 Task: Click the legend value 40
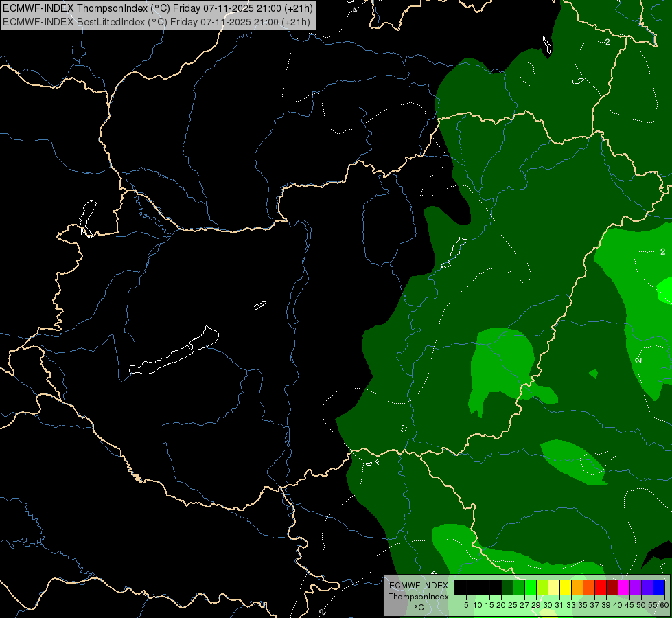point(618,605)
